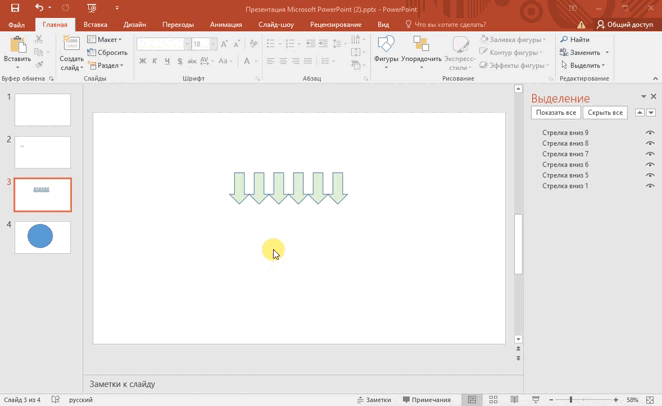Viewport: 662px width, 406px height.
Task: Hide Стрелка вниз 9 eye icon
Action: click(650, 133)
